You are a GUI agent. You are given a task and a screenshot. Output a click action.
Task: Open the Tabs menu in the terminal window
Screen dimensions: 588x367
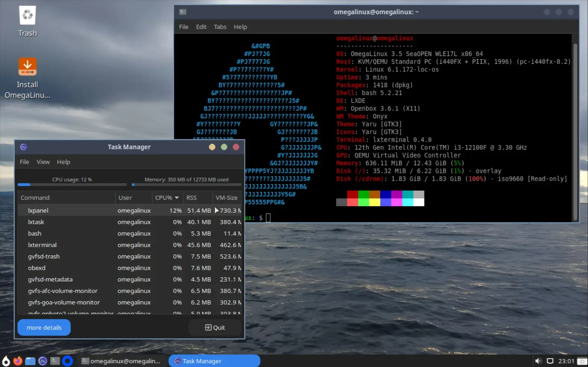220,27
